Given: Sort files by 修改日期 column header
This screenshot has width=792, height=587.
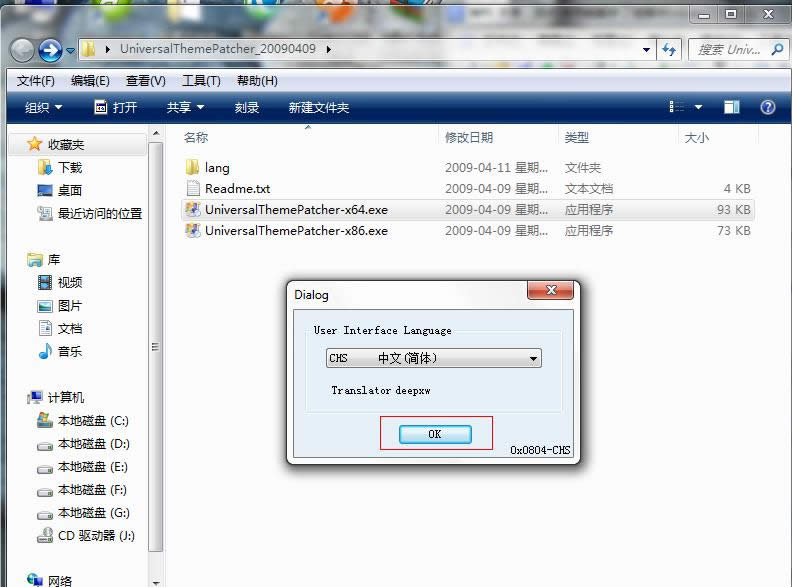Looking at the screenshot, I should click(469, 138).
